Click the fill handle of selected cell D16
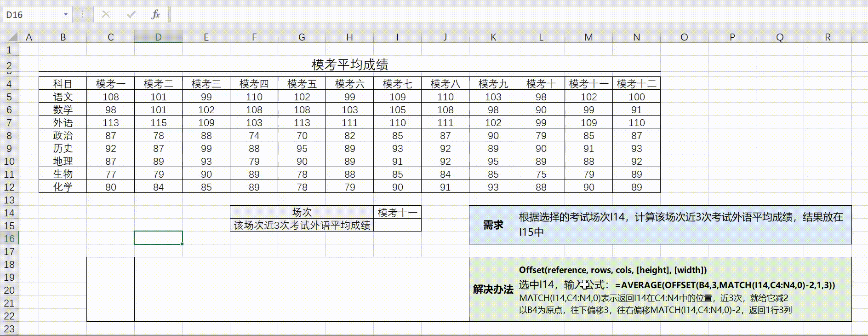The width and height of the screenshot is (868, 336). tap(182, 244)
